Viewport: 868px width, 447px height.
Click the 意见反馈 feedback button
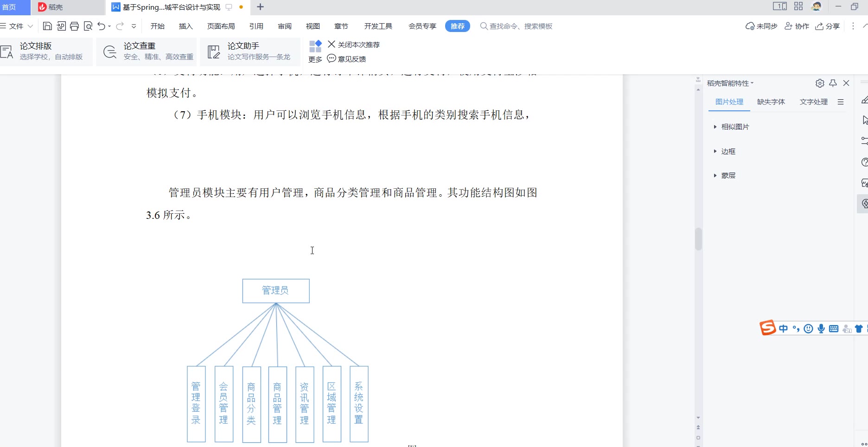(347, 59)
